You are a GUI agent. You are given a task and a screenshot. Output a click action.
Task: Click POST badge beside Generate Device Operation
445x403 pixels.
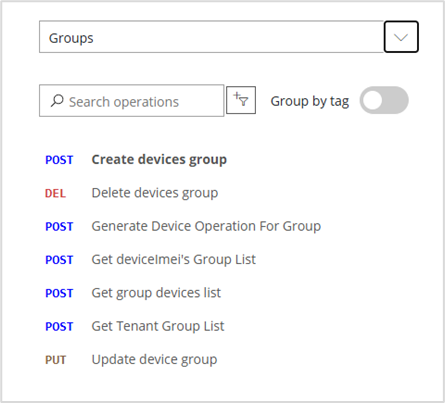(59, 227)
